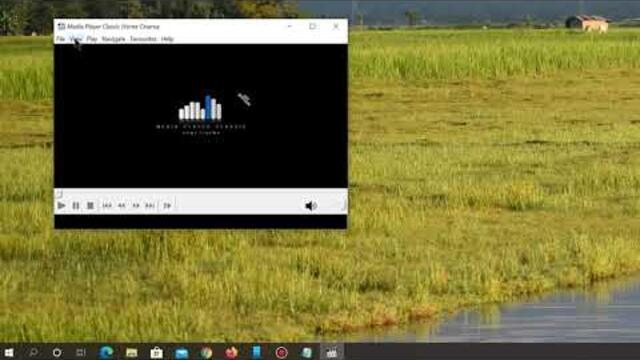Screen dimensions: 640x360
Task: Open the View menu
Action: point(76,39)
